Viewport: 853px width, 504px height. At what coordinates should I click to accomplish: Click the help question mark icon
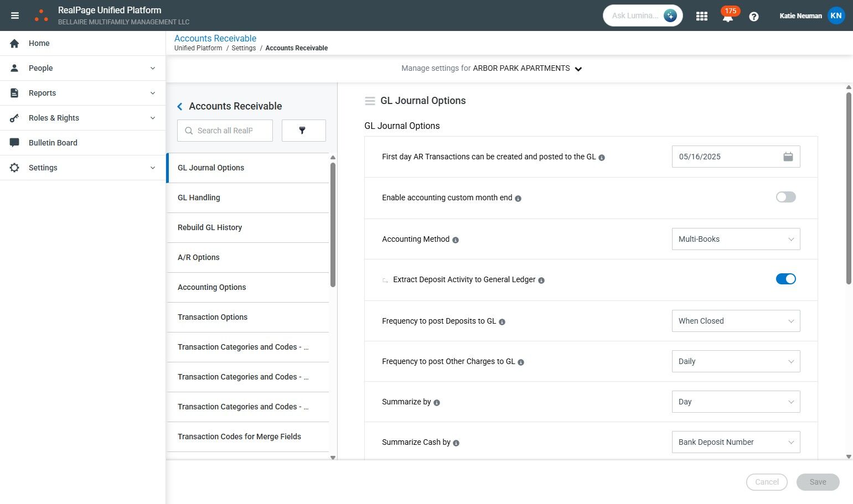[x=753, y=17]
